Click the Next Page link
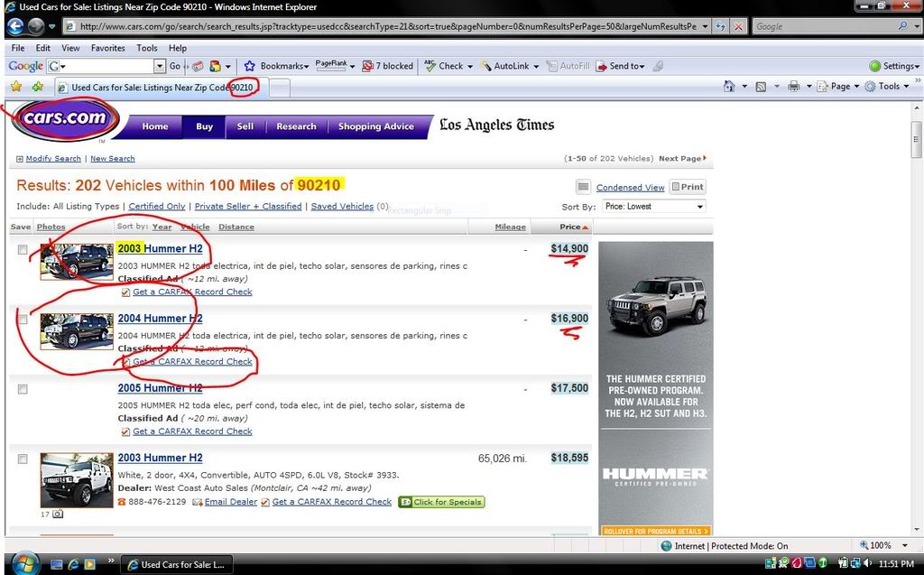Screen dimensions: 924x575 point(682,159)
